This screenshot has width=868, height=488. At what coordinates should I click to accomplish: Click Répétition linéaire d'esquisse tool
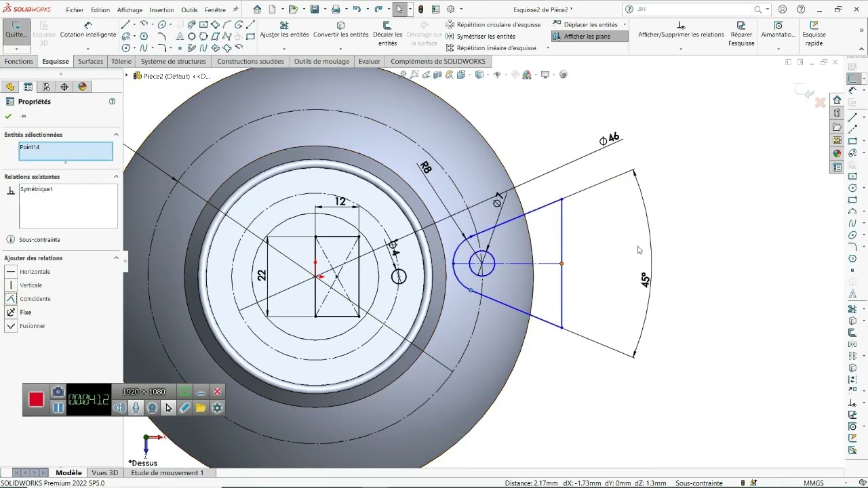(x=491, y=48)
